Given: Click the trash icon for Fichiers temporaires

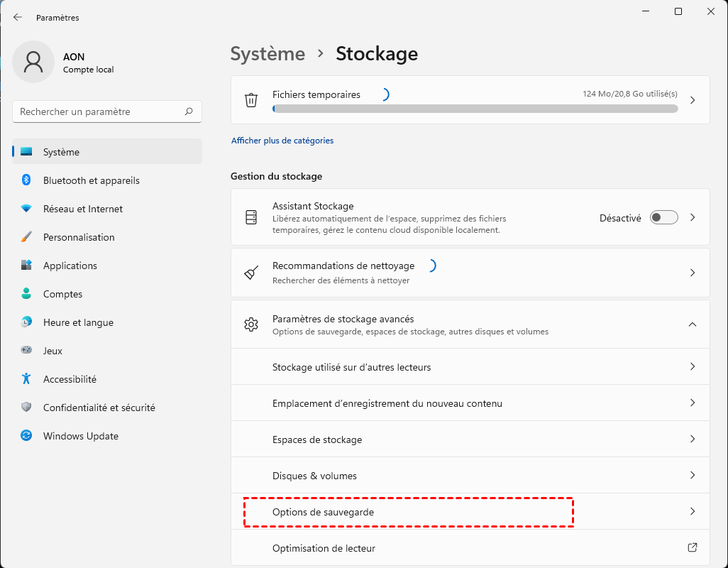Looking at the screenshot, I should 251,100.
